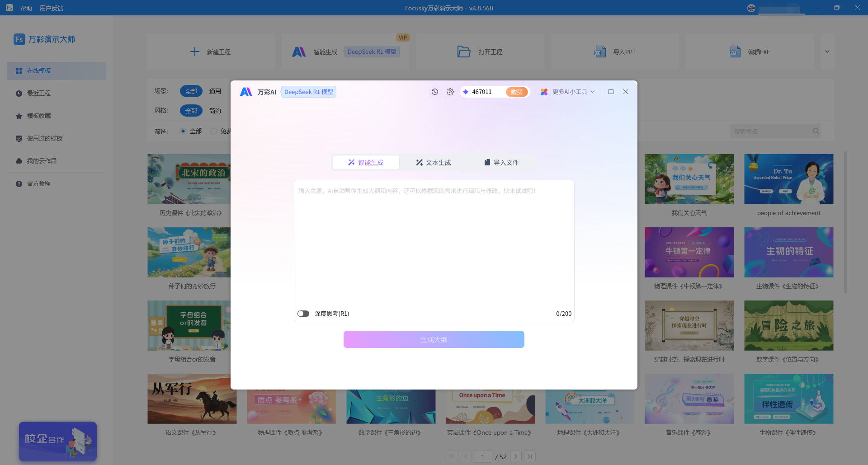Select 全部 in the 风格 filter
Image resolution: width=868 pixels, height=465 pixels.
(x=191, y=111)
